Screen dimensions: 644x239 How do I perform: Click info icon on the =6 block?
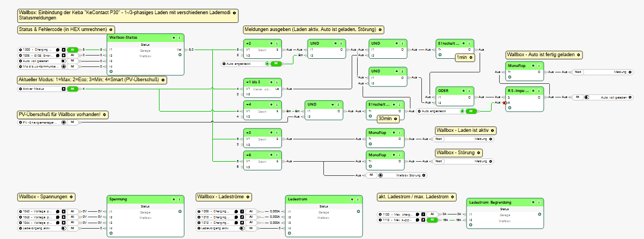tap(277, 155)
